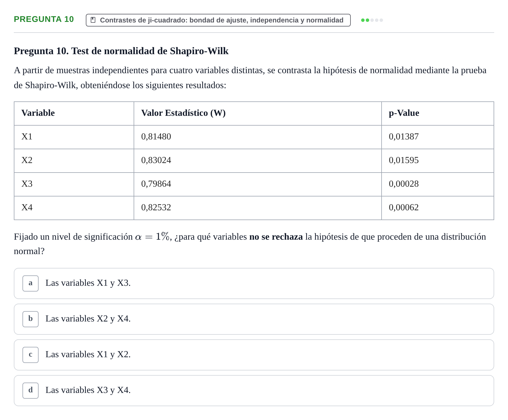Image resolution: width=508 pixels, height=420 pixels.
Task: Select answer option c letter box
Action: point(31,355)
